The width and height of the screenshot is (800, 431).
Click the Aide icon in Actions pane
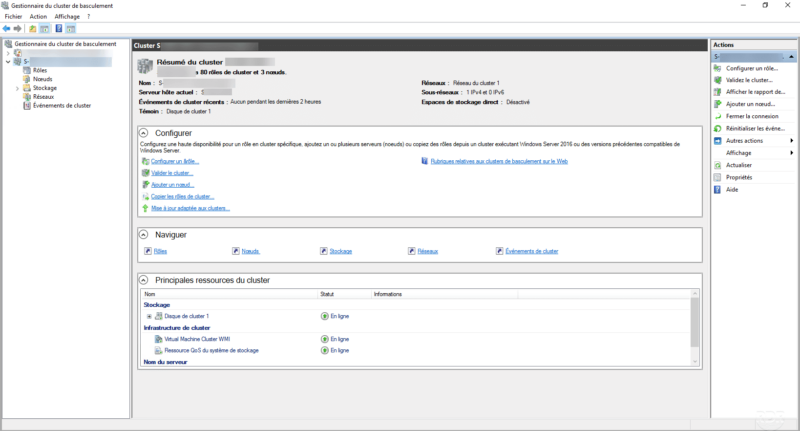[x=717, y=190]
